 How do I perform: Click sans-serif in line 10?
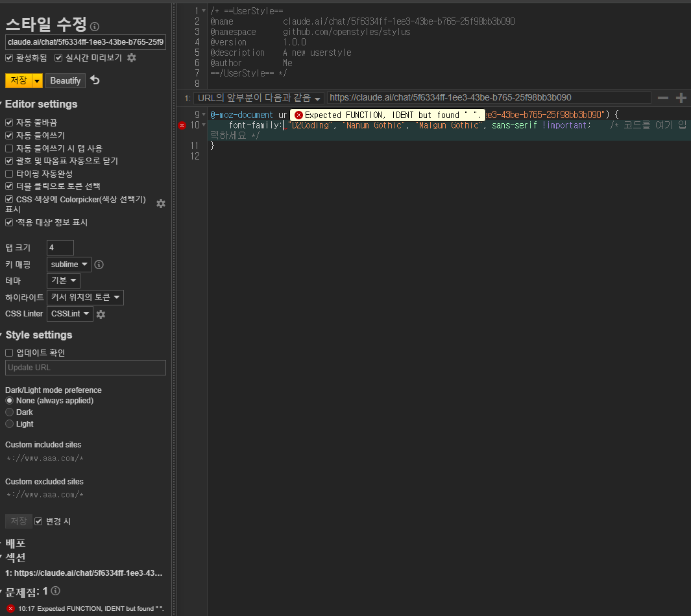[x=515, y=126]
